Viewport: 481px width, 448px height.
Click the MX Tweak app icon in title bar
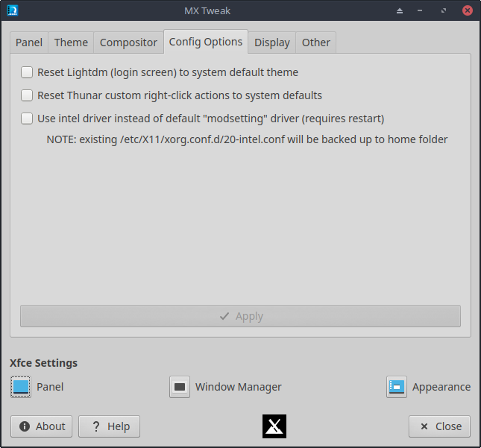coord(12,11)
